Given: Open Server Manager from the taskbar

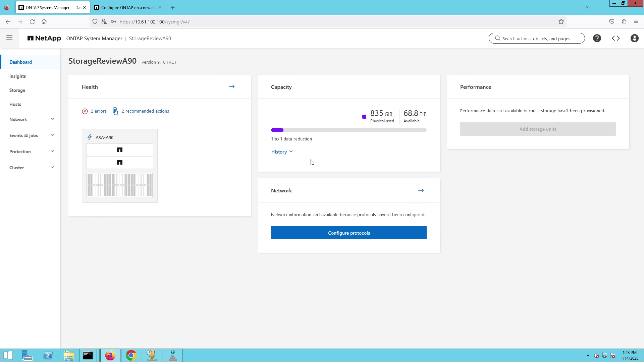Looking at the screenshot, I should [27, 355].
